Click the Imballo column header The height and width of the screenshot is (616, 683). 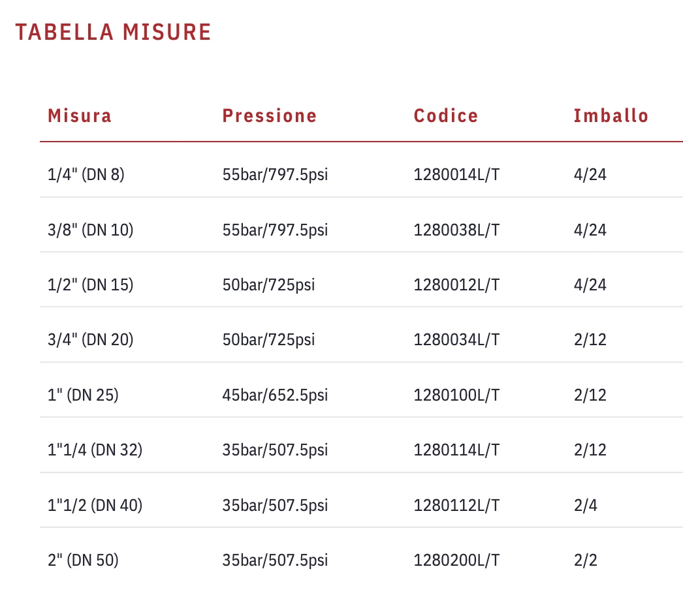click(x=611, y=116)
